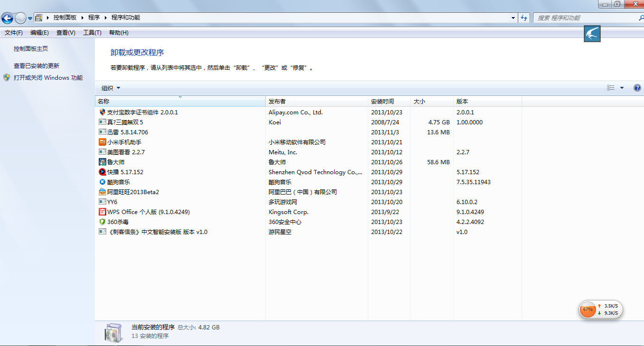Select the 迅雷 5.8.14.706 program icon

[x=102, y=132]
